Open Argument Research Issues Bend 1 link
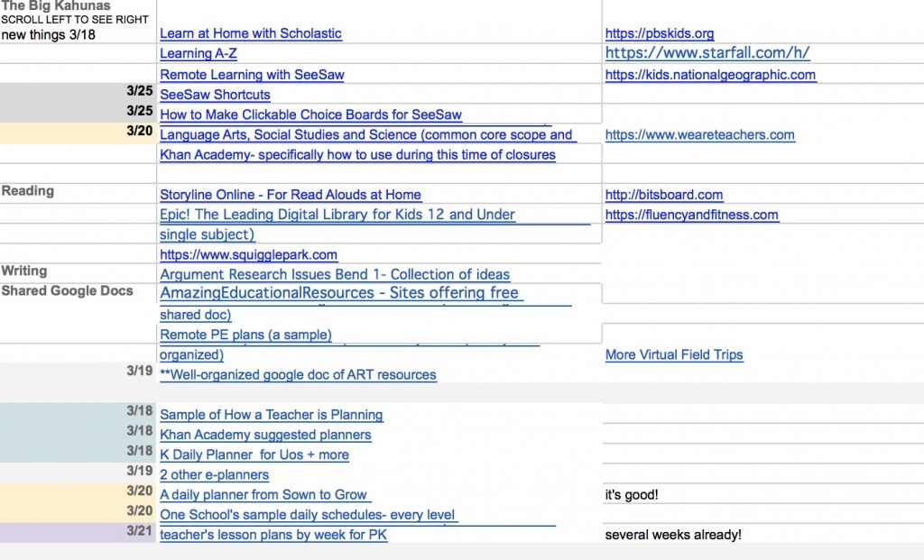The image size is (924, 560). (x=335, y=275)
